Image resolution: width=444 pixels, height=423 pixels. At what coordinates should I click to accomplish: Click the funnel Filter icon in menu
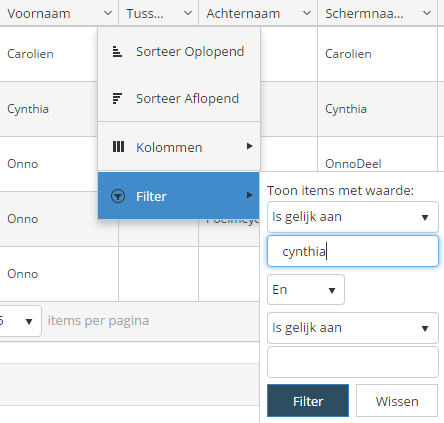[x=118, y=196]
